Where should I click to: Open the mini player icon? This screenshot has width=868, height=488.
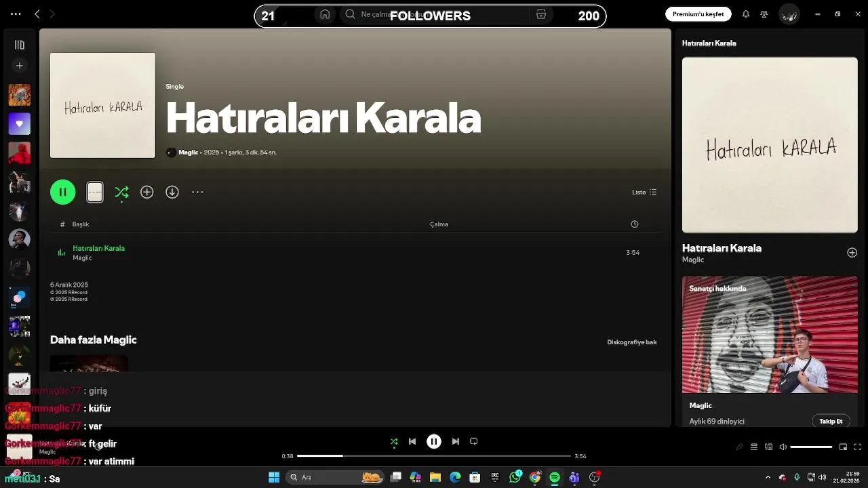point(844,447)
